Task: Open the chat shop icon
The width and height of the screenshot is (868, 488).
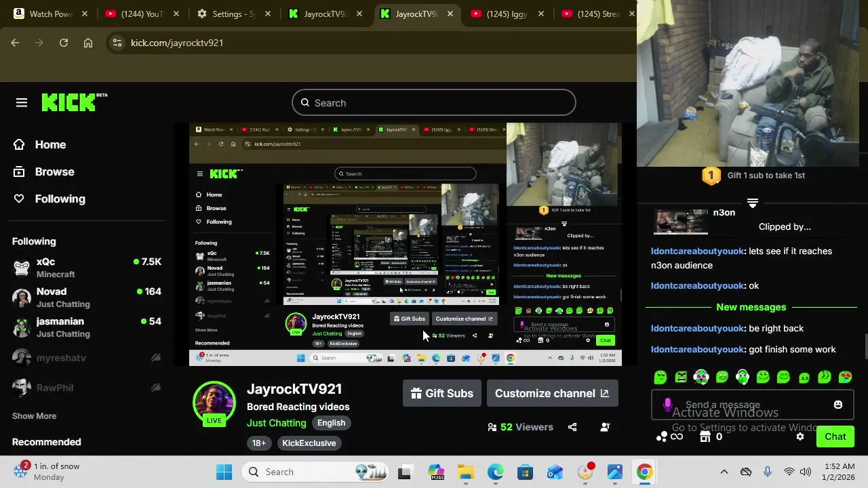Action: [705, 437]
